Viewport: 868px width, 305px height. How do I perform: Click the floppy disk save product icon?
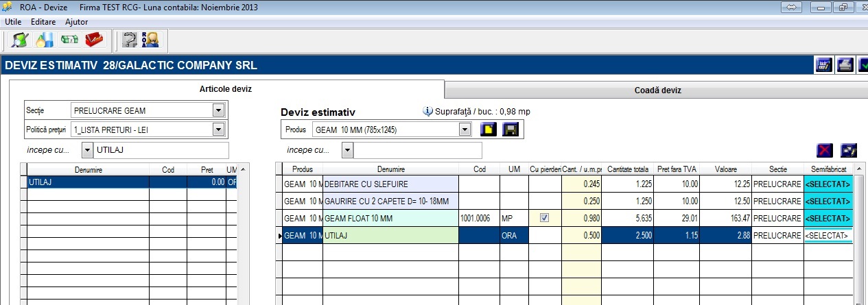click(511, 129)
